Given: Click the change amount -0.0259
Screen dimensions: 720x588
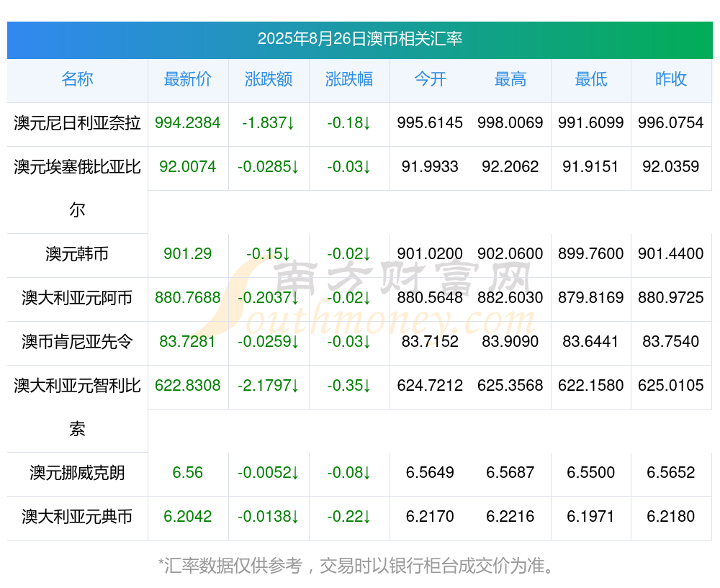Looking at the screenshot, I should point(269,342).
